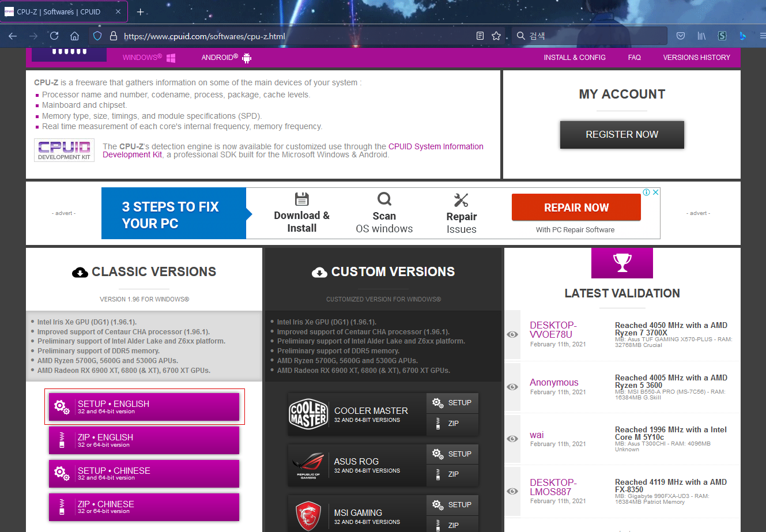Click the CUSTOM VERSIONS heading
Screen dimensions: 766x532
tap(393, 271)
